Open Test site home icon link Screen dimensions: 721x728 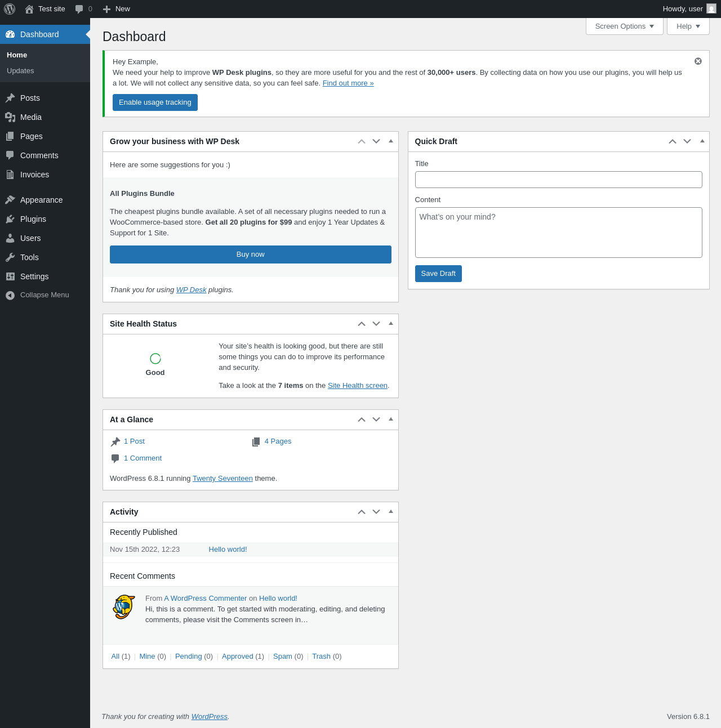(x=29, y=9)
